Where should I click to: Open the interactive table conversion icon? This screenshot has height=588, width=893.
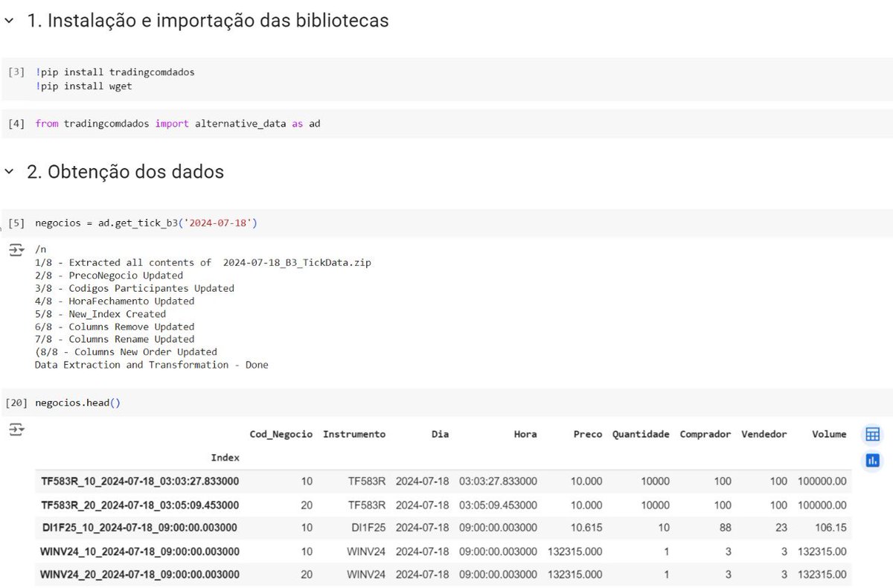(872, 435)
